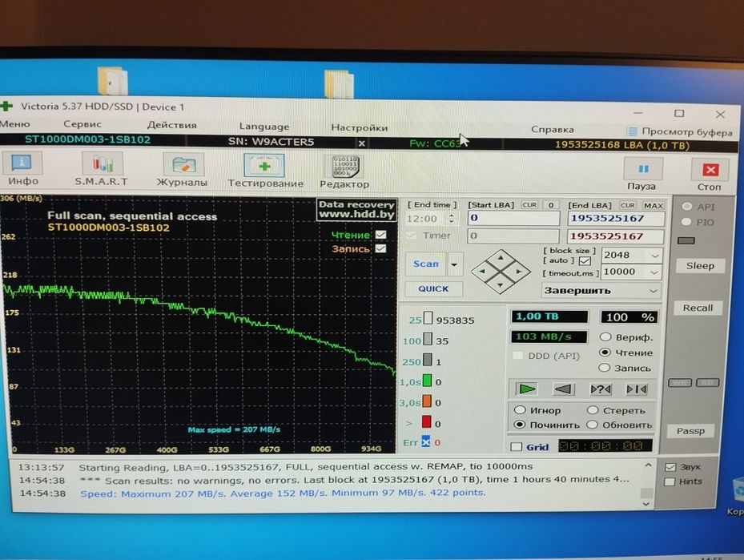Select the Вериф. radio option
Screen dimensions: 744x560
(x=605, y=337)
